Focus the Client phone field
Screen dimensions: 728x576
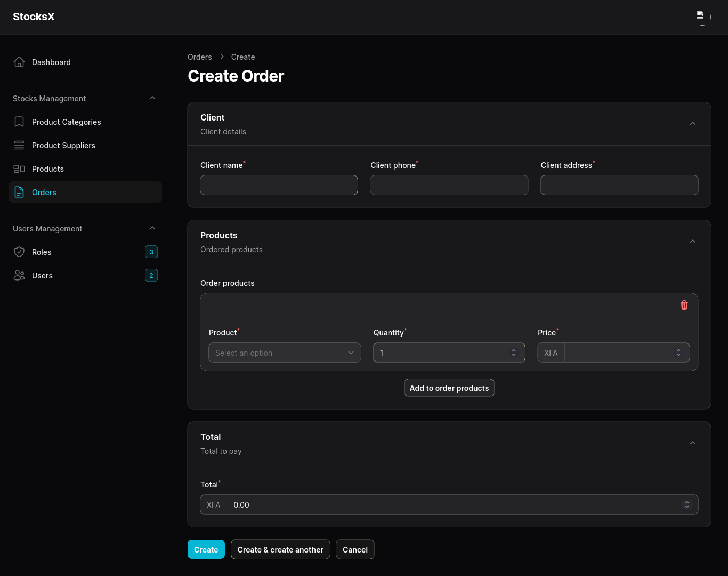(449, 186)
